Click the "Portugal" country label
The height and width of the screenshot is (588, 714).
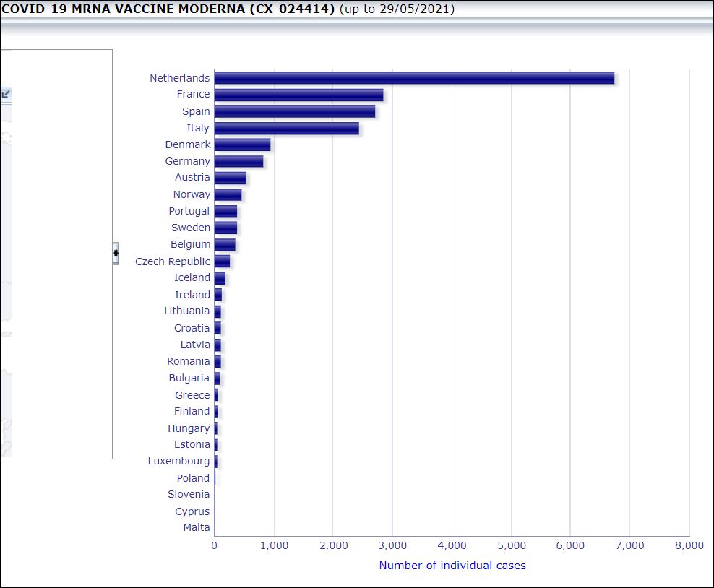[189, 211]
